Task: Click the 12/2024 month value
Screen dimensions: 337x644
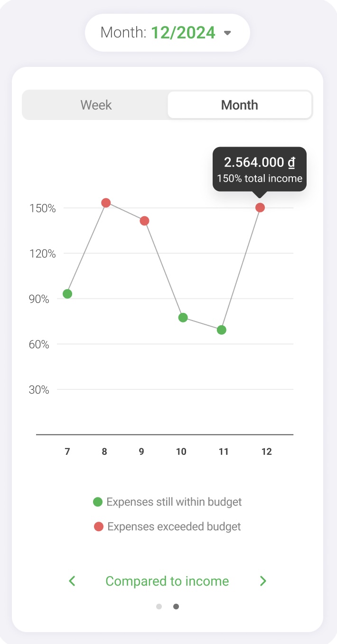Action: (183, 33)
